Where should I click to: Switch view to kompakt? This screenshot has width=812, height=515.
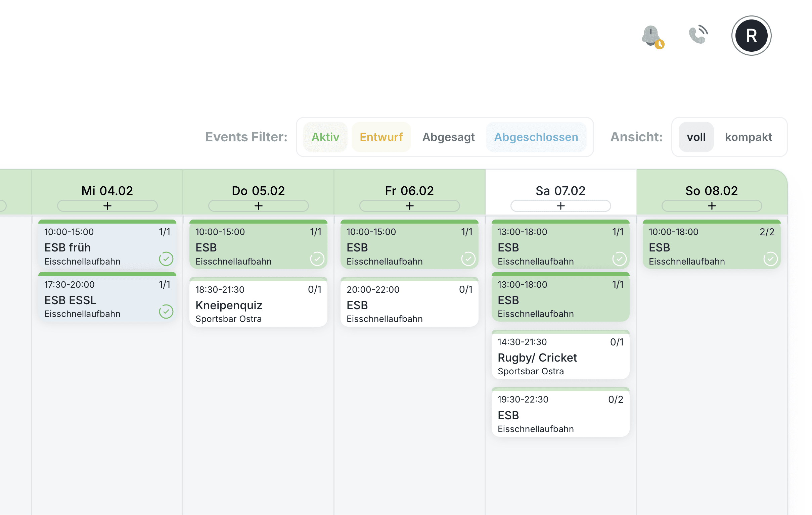pyautogui.click(x=748, y=137)
